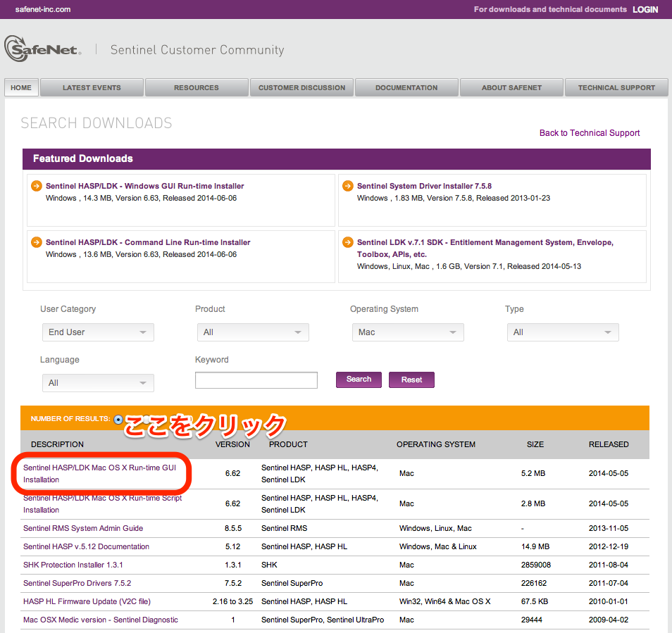
Task: Open the safenet-inc.com link
Action: 43,9
